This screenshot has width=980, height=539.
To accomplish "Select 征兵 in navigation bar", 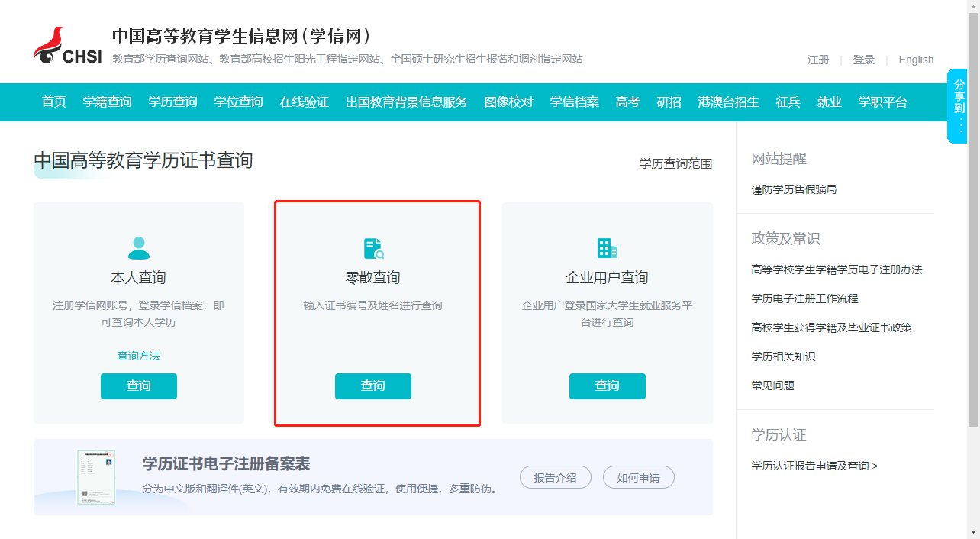I will pos(788,102).
